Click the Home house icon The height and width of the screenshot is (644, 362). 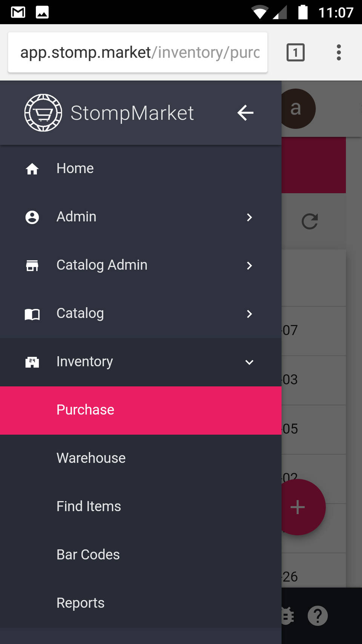click(x=32, y=169)
